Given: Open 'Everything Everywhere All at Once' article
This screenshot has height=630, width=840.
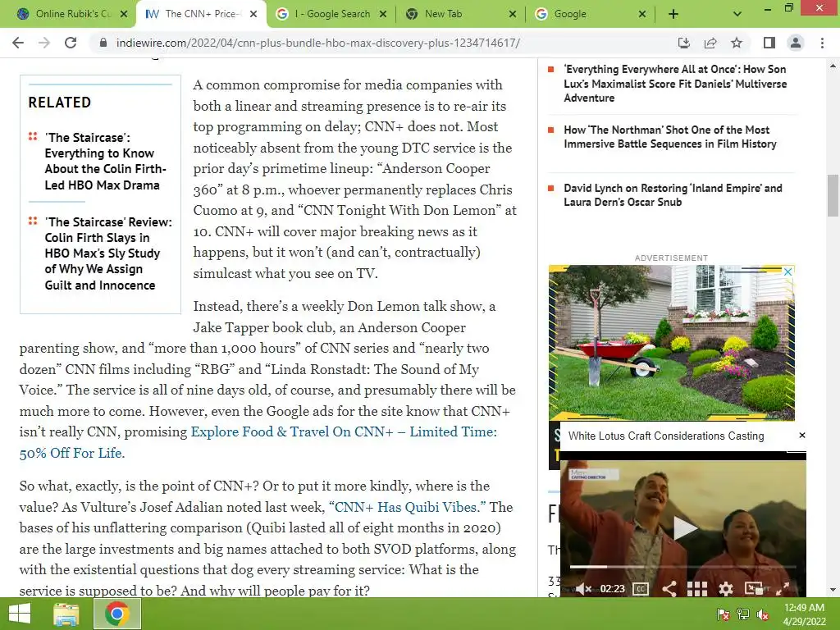Looking at the screenshot, I should [x=675, y=84].
